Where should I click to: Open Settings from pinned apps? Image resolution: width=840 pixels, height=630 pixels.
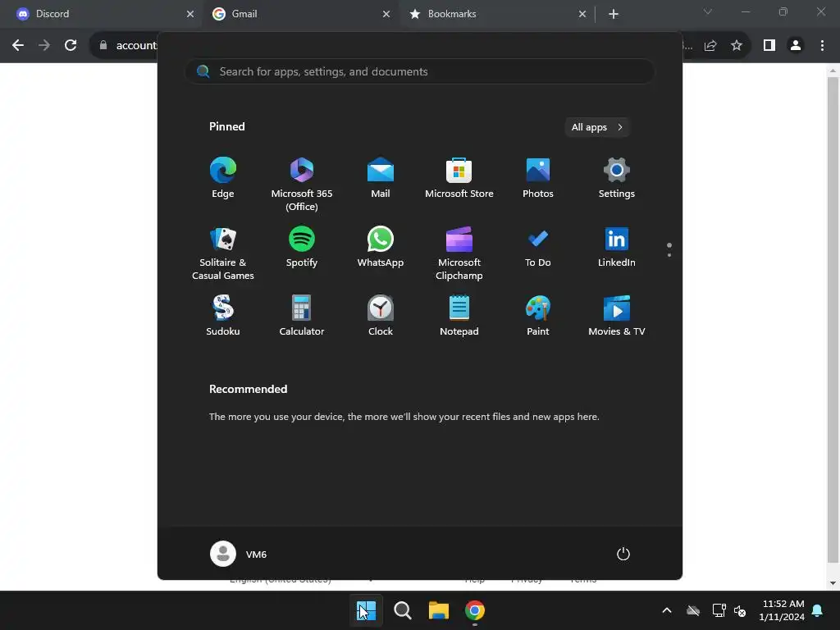tap(617, 178)
